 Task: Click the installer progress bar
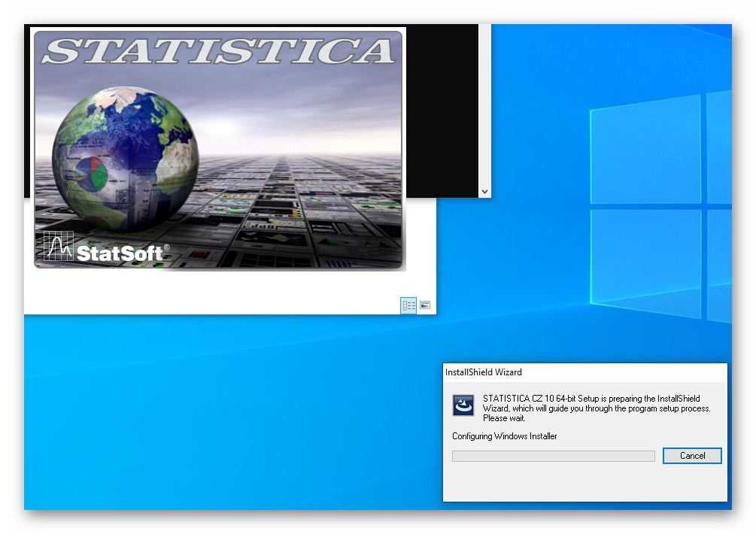pos(553,456)
